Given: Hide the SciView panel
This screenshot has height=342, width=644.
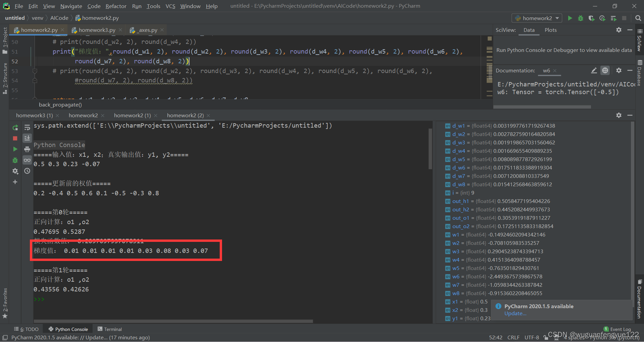Looking at the screenshot, I should coord(630,30).
